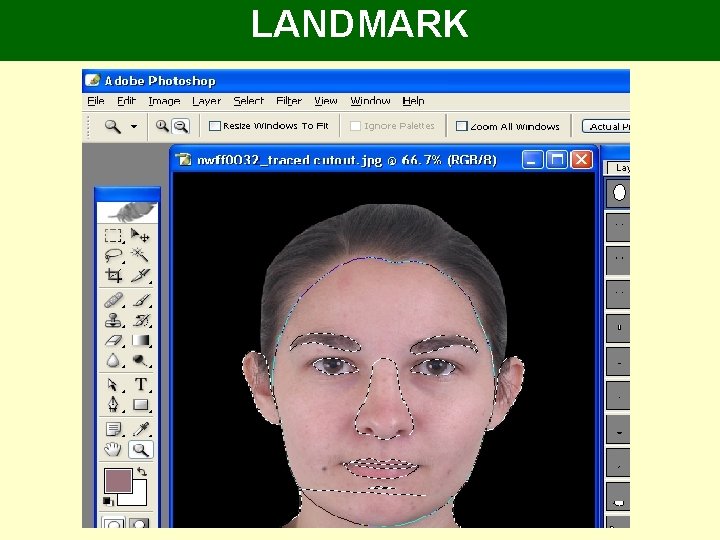This screenshot has height=540, width=720.
Task: Close the nwff0032_traced cutout.jpg document window
Action: coord(581,160)
